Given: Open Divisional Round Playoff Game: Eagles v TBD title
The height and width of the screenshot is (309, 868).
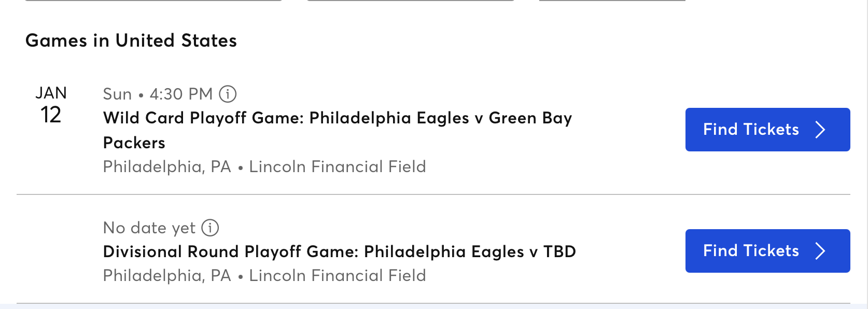Looking at the screenshot, I should (339, 251).
